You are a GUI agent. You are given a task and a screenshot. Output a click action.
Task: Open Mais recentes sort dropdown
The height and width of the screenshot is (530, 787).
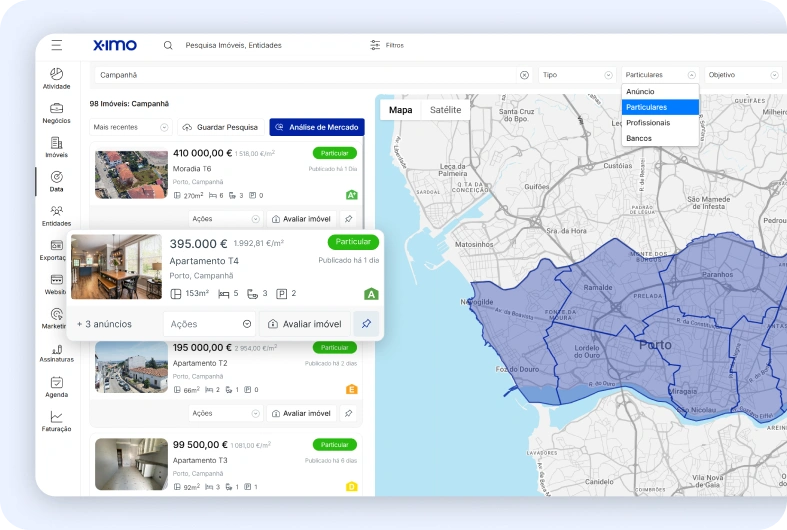coord(130,127)
